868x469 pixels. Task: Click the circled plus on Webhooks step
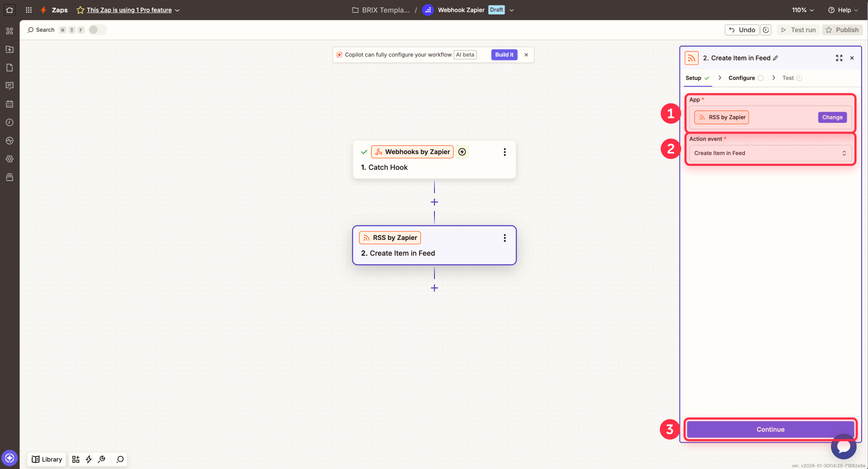[x=462, y=152]
